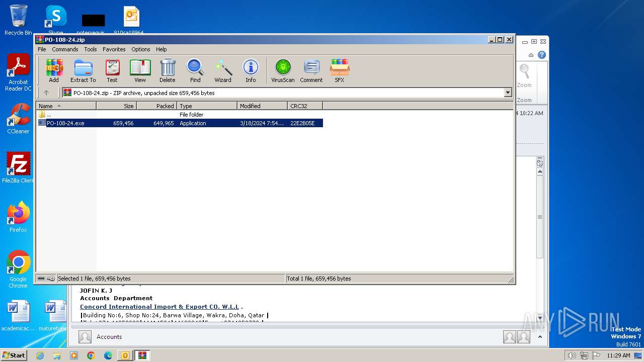
Task: Click the archive path text field
Action: (x=283, y=93)
